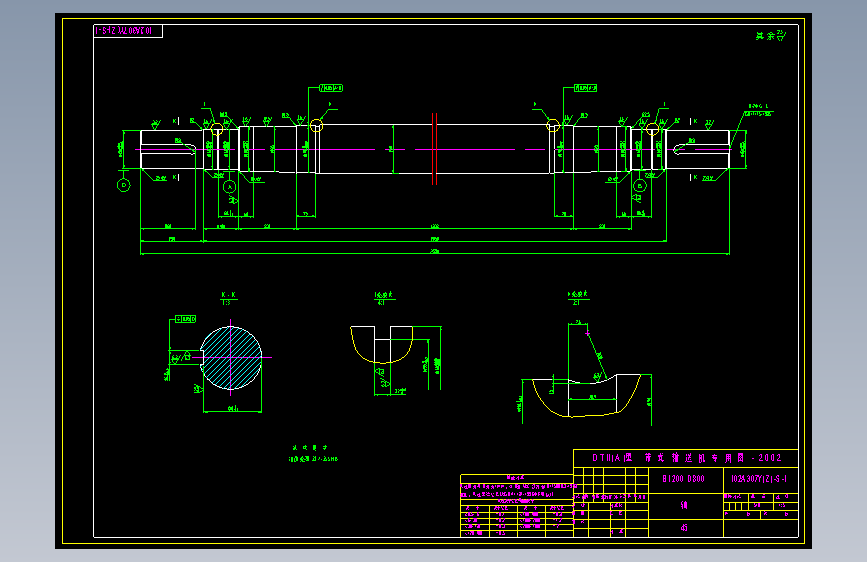Click the "其余" surface finish note
The image size is (867, 562).
pyautogui.click(x=770, y=35)
